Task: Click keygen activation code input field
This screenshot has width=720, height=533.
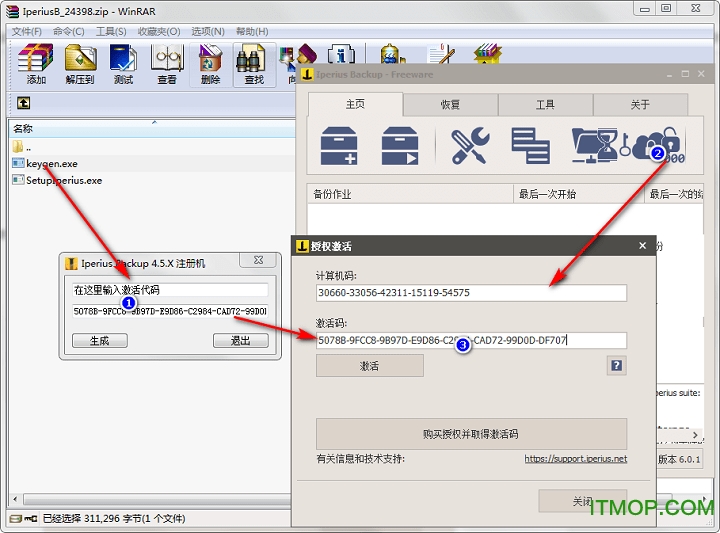Action: [x=170, y=290]
